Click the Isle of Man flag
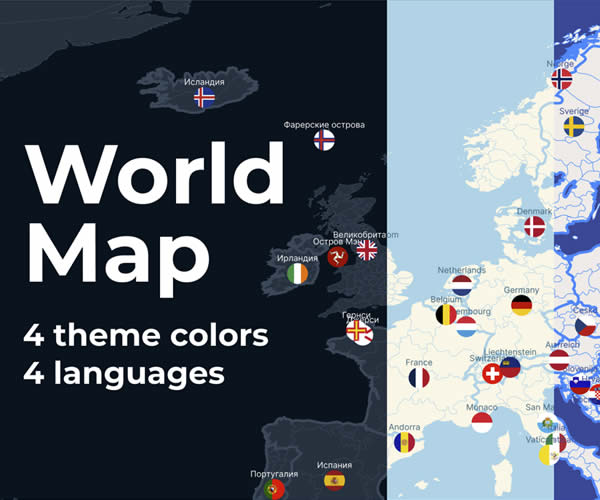 pyautogui.click(x=338, y=257)
